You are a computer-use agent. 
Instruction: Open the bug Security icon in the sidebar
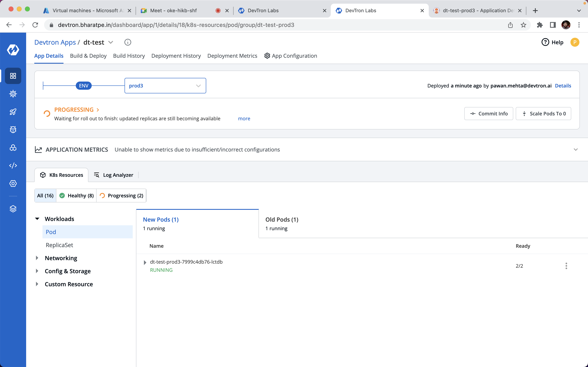pos(13,130)
